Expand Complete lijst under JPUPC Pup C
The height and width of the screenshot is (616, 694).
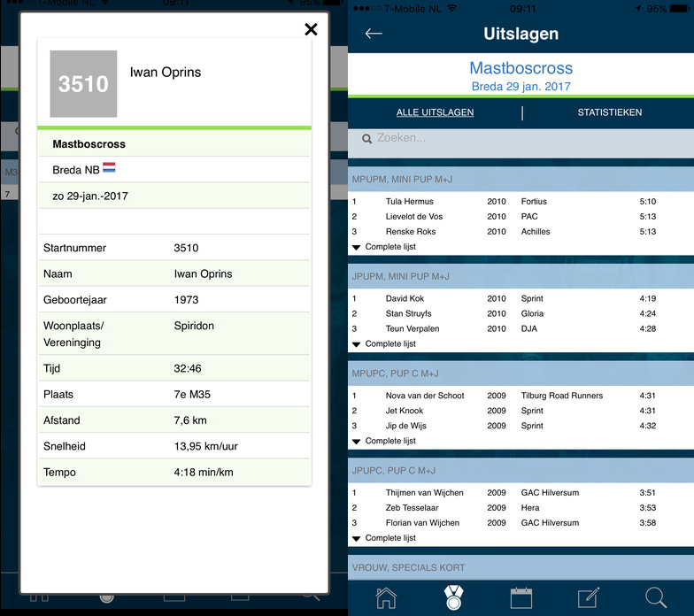[384, 538]
